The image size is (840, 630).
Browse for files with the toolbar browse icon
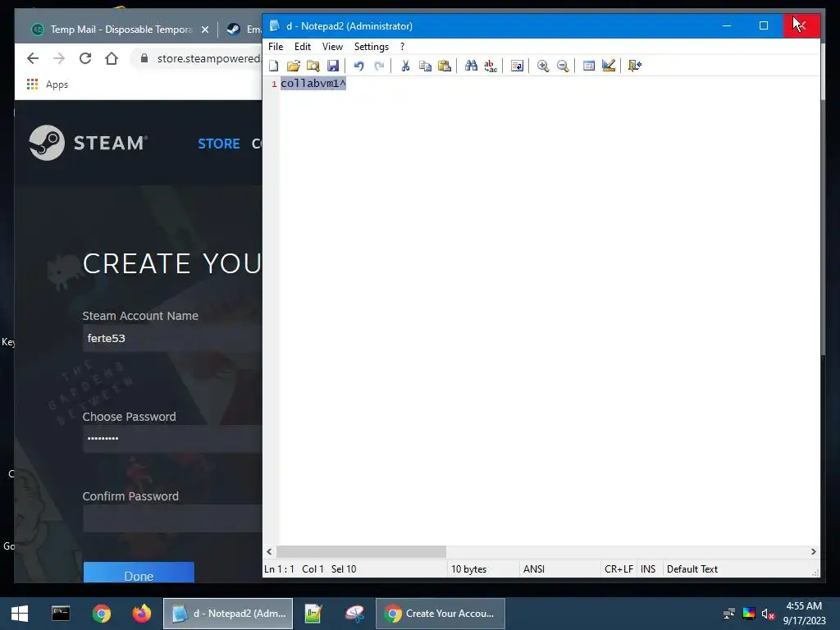coord(313,66)
